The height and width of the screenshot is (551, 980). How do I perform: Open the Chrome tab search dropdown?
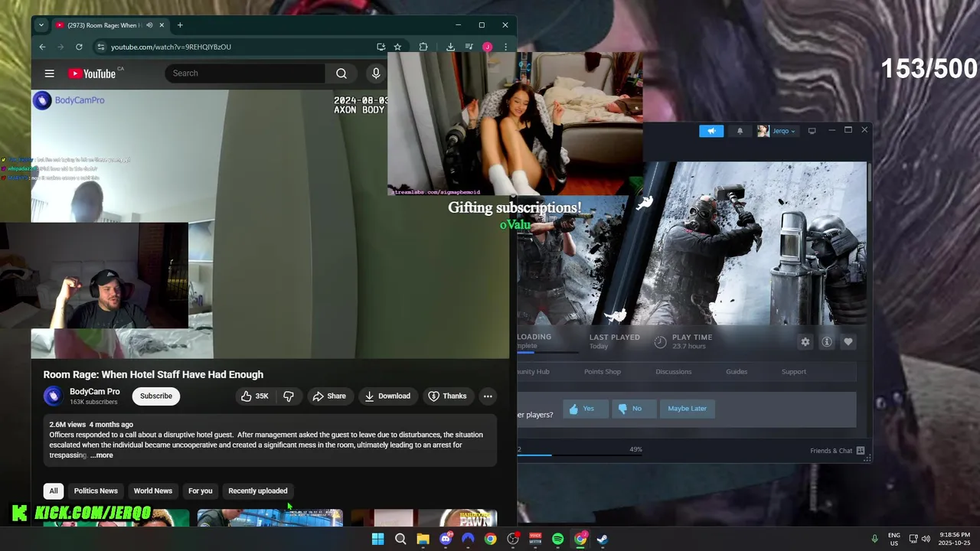[41, 25]
